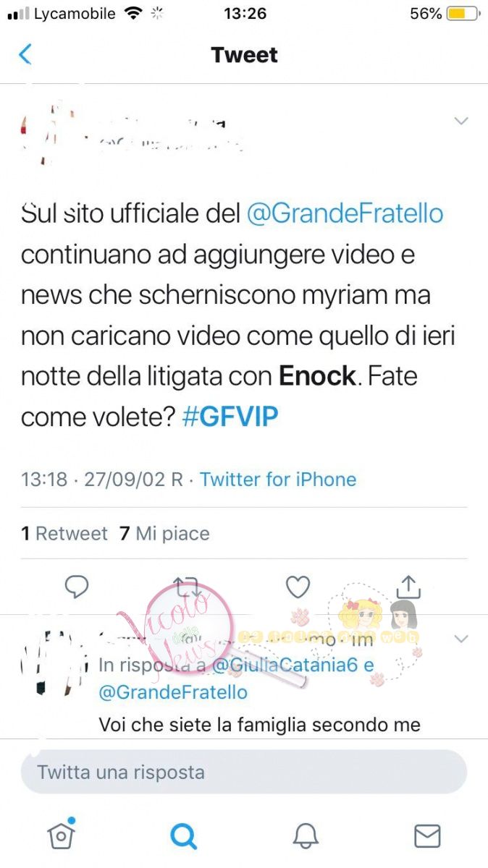Open the Messages envelope icon
The image size is (488, 868).
coord(427,836)
